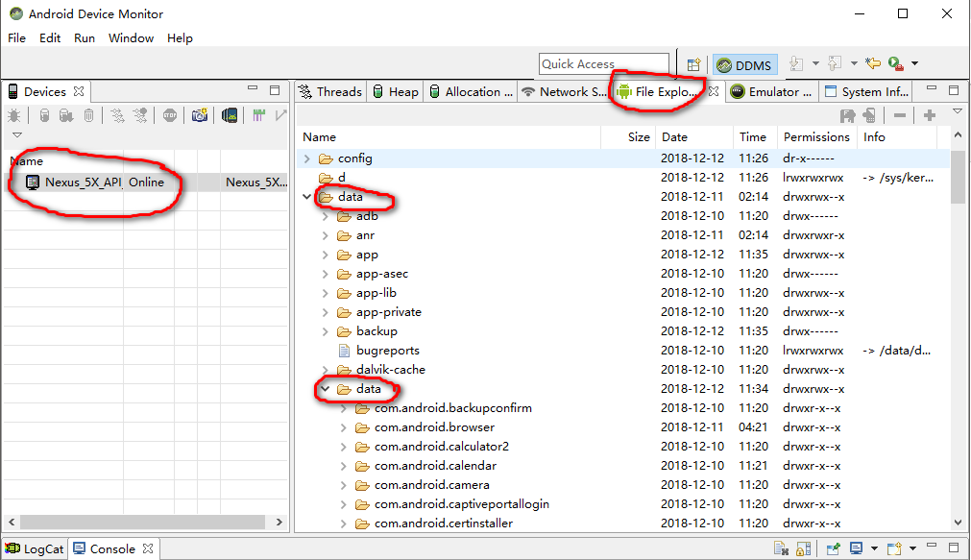Close the Devices view tab

(79, 91)
